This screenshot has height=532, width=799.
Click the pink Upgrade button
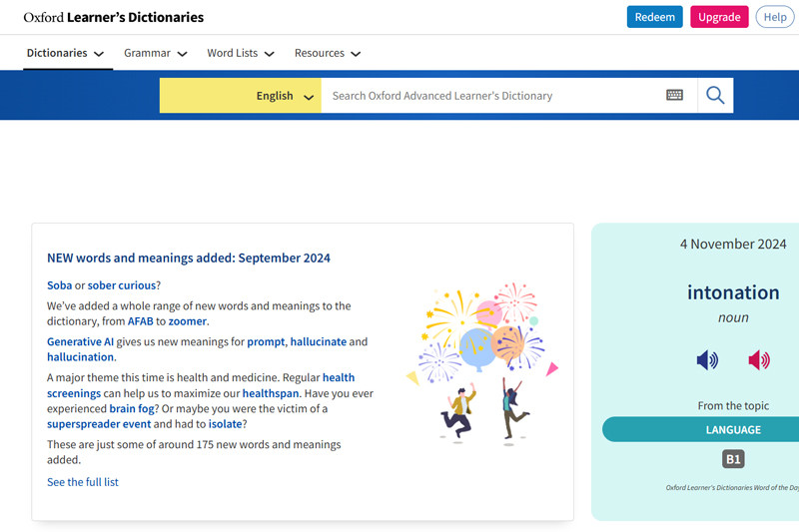coord(719,17)
